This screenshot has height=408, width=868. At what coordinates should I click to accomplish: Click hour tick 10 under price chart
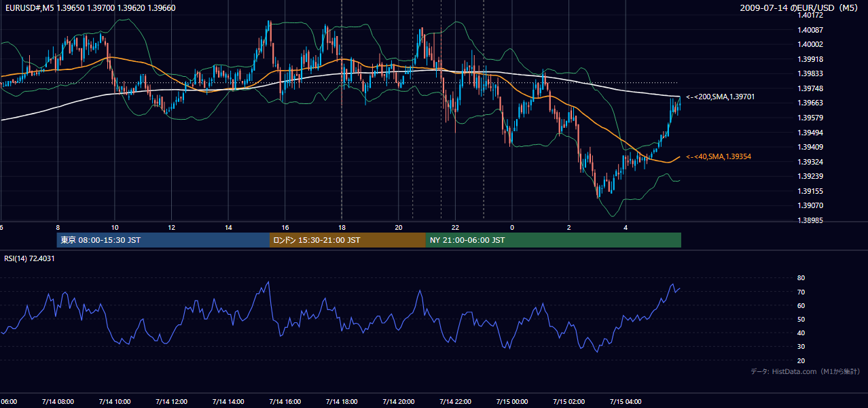(115, 228)
